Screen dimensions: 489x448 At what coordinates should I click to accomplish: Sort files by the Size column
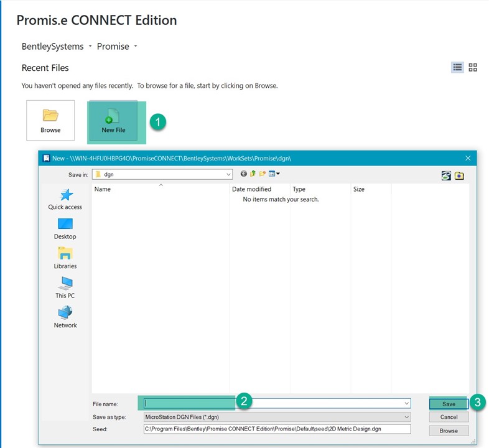(371, 189)
